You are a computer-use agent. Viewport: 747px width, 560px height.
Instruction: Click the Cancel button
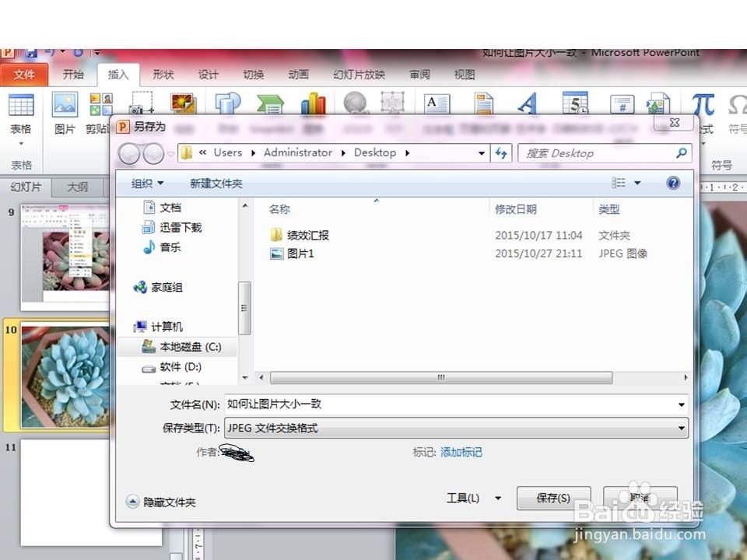coord(640,498)
